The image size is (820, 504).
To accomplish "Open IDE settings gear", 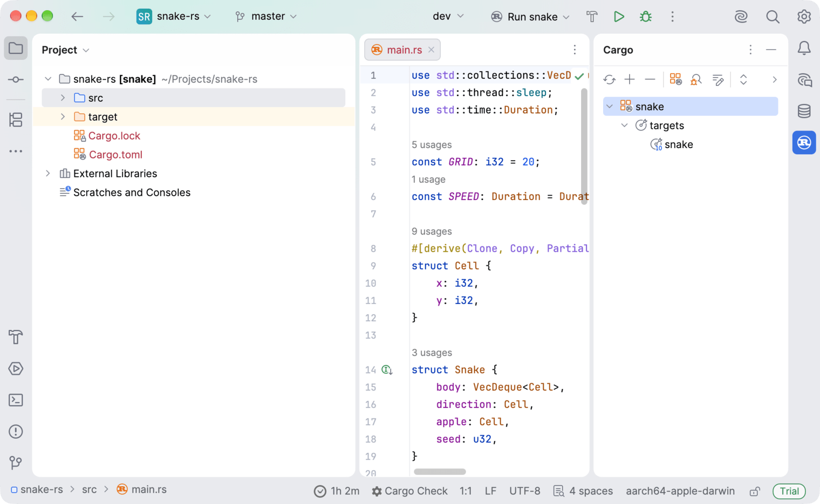I will (804, 17).
